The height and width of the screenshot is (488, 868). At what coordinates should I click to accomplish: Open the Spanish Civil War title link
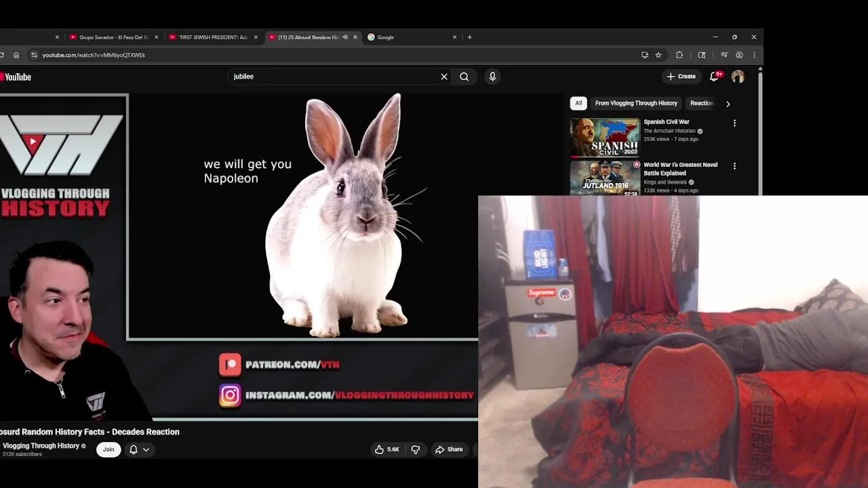(666, 122)
